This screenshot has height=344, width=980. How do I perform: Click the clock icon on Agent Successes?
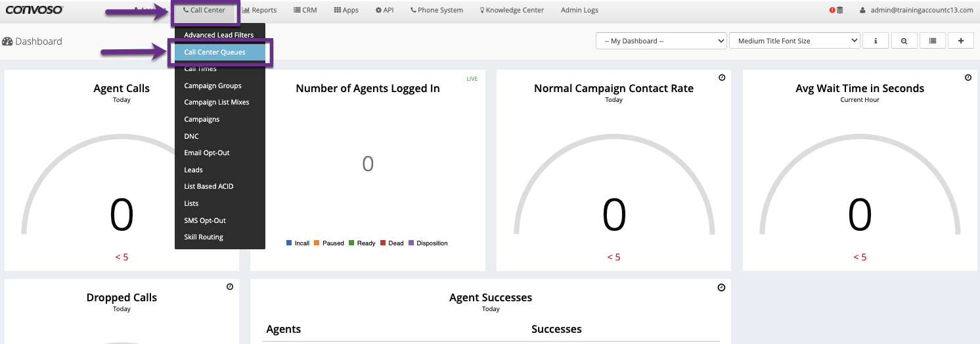(x=721, y=287)
